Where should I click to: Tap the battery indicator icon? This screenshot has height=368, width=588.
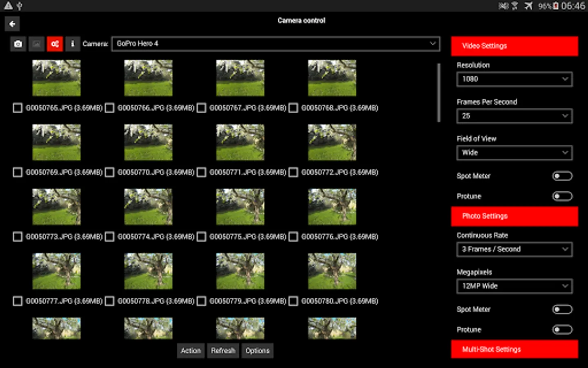coord(556,6)
